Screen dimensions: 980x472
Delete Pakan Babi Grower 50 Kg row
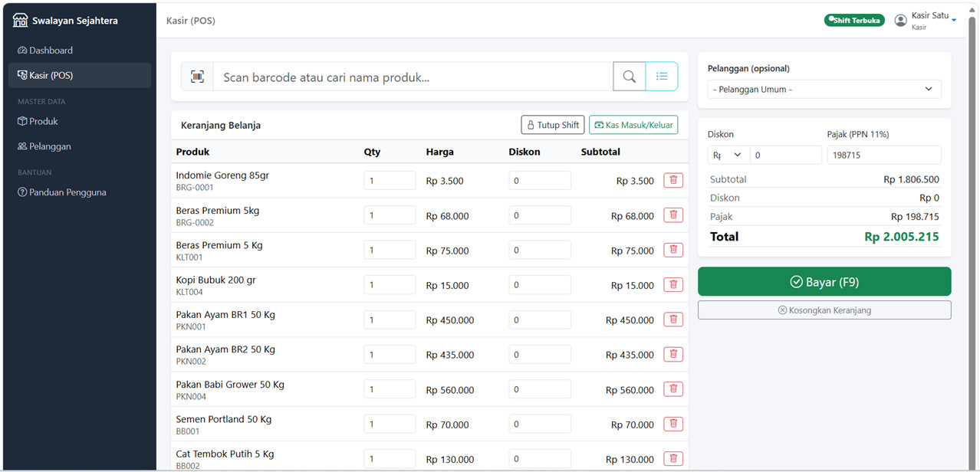pos(673,389)
